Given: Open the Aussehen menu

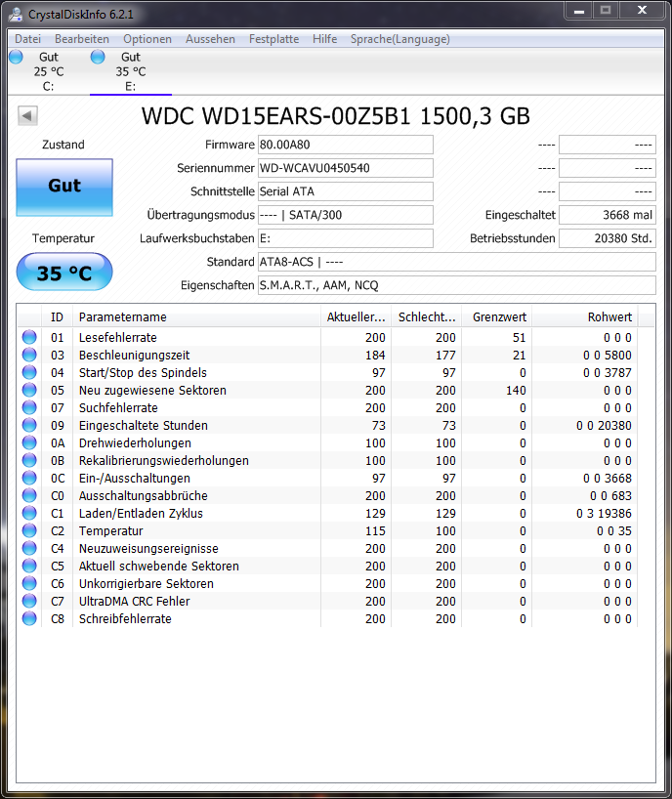Looking at the screenshot, I should pyautogui.click(x=210, y=39).
